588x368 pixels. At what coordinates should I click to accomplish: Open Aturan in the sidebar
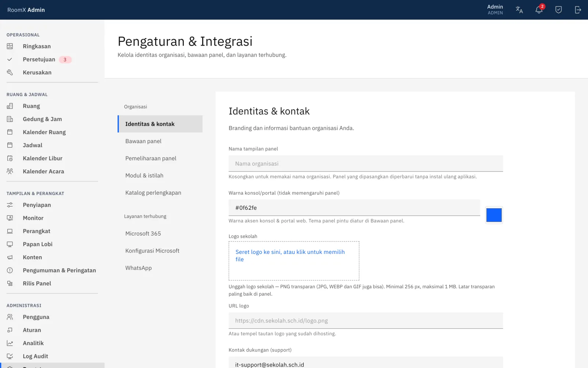(52, 330)
